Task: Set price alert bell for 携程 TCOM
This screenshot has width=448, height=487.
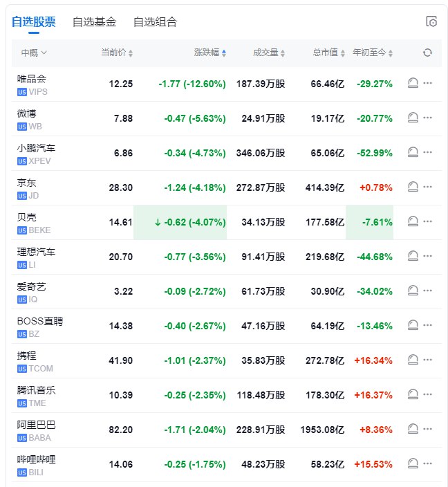Action: [x=413, y=360]
